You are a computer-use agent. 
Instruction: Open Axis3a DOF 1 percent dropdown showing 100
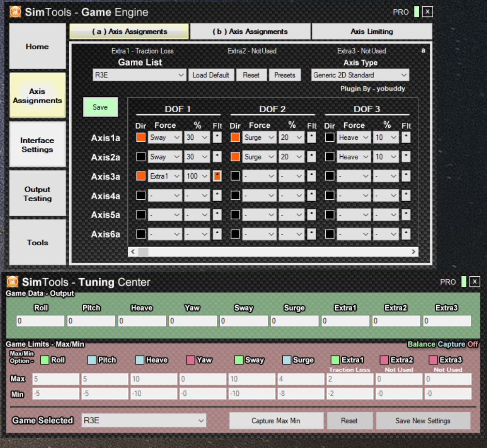tap(197, 176)
